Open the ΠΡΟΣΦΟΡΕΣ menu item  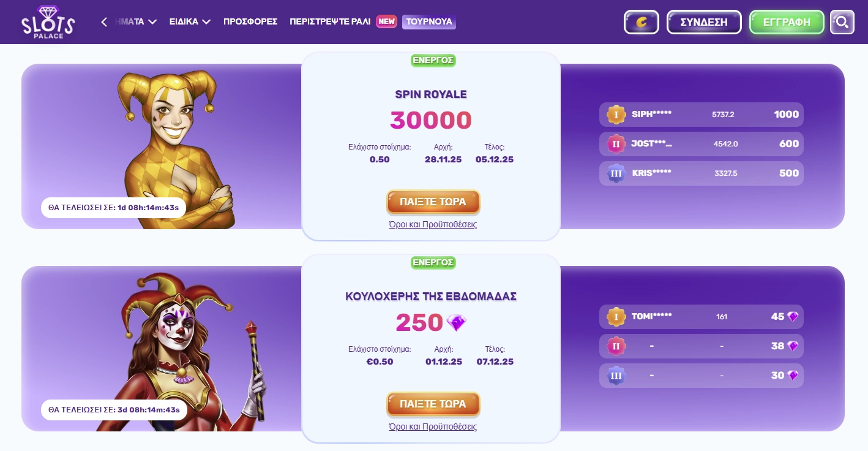(250, 21)
